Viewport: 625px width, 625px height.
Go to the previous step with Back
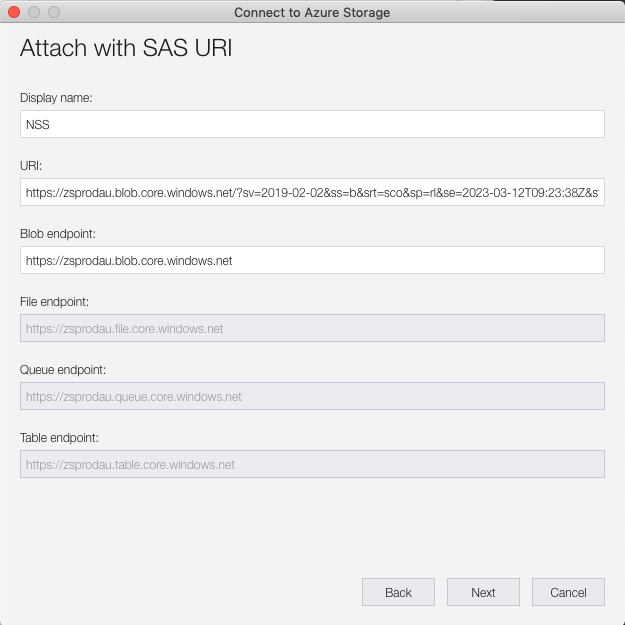tap(398, 592)
